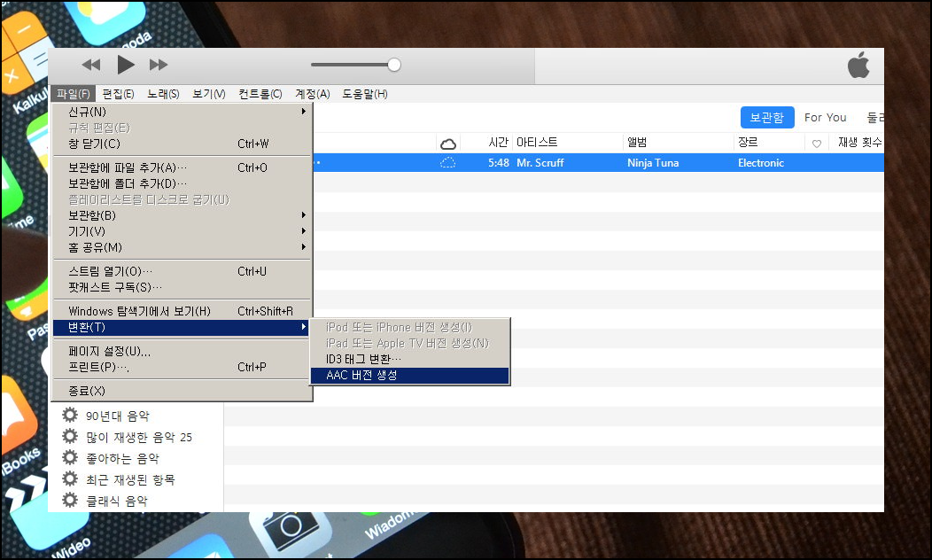Sort by 장르 column header
Screen dimensions: 932x560
[x=748, y=143]
